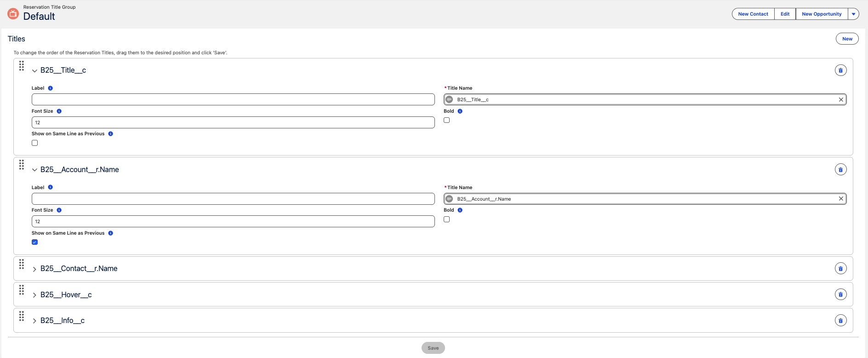The width and height of the screenshot is (868, 358).
Task: Select New Contact in the header actions
Action: [x=753, y=14]
